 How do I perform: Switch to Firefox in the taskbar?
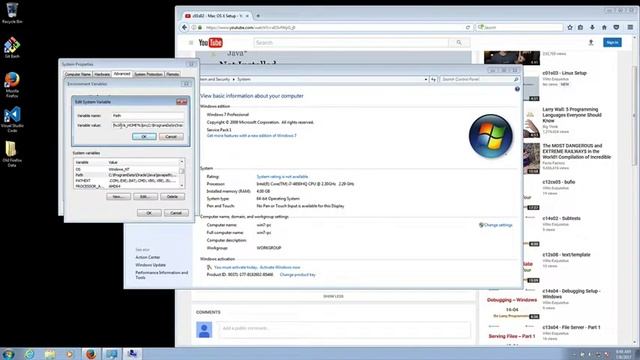click(x=91, y=354)
